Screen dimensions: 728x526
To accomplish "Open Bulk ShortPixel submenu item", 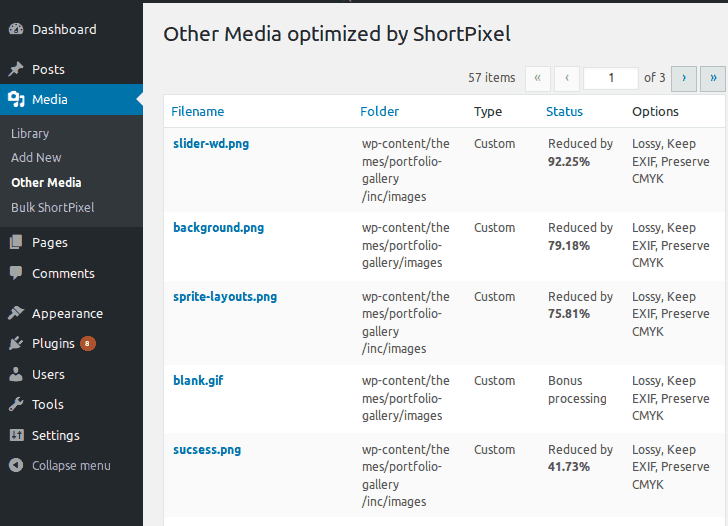I will tap(52, 208).
